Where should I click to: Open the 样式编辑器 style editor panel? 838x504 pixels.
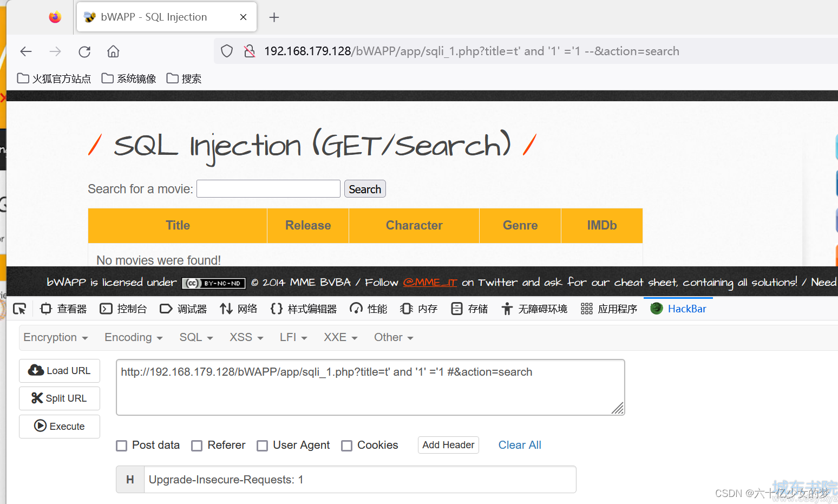304,309
